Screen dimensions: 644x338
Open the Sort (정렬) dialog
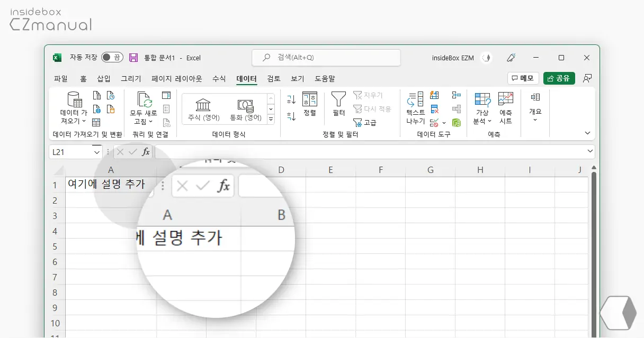[x=310, y=104]
